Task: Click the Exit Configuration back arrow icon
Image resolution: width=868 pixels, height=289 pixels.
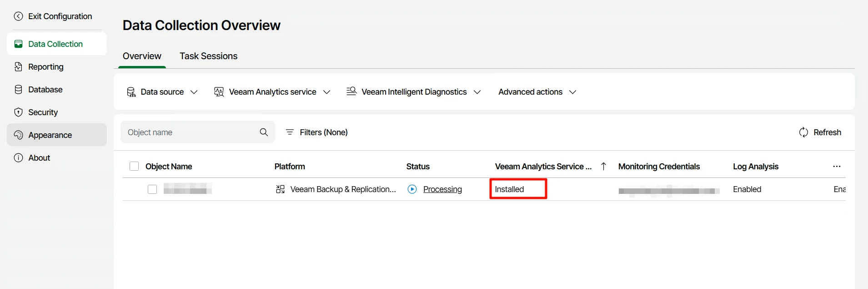Action: point(18,16)
